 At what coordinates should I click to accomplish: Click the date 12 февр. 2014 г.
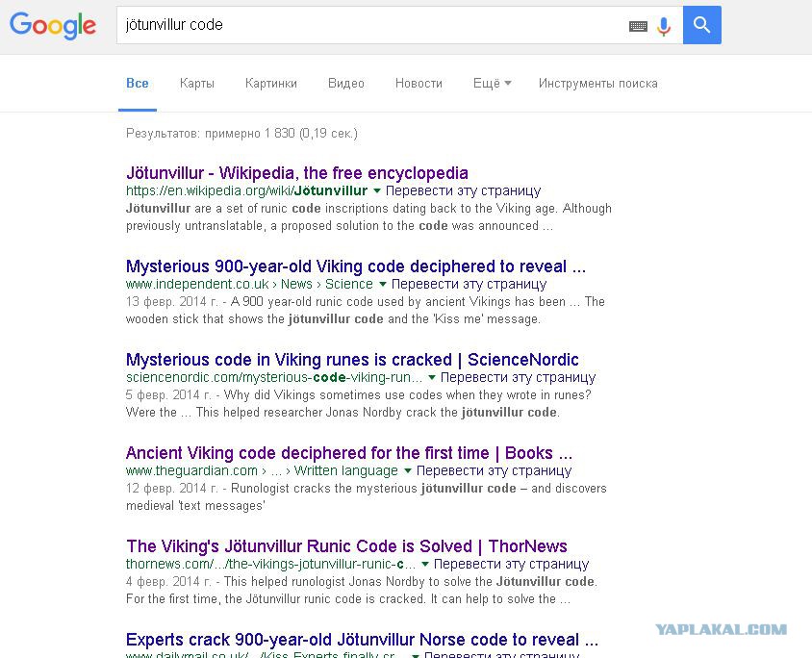coord(172,488)
